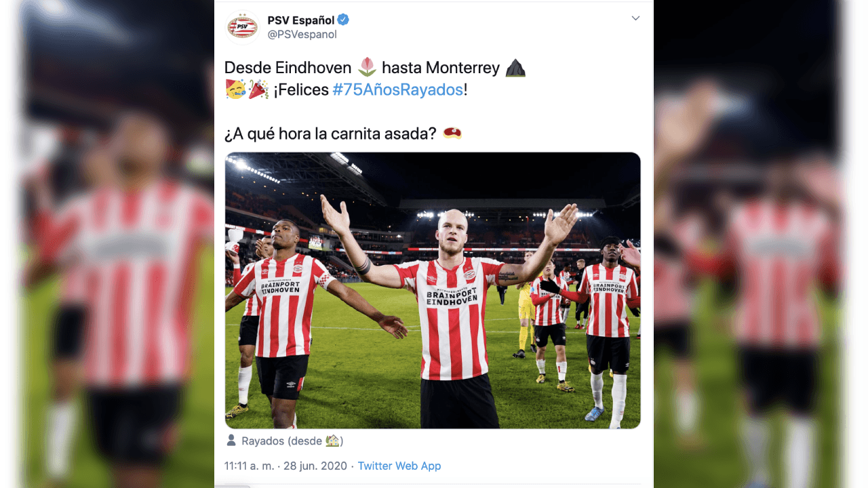Image resolution: width=868 pixels, height=488 pixels.
Task: Click the 28 jun. 2020 timestamp
Action: click(x=314, y=466)
